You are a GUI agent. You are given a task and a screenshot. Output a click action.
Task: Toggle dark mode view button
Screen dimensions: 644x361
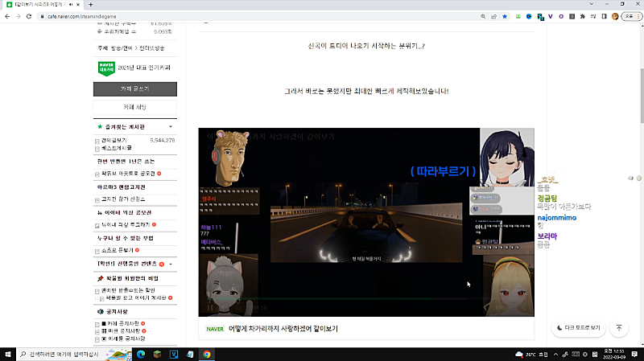coord(579,328)
